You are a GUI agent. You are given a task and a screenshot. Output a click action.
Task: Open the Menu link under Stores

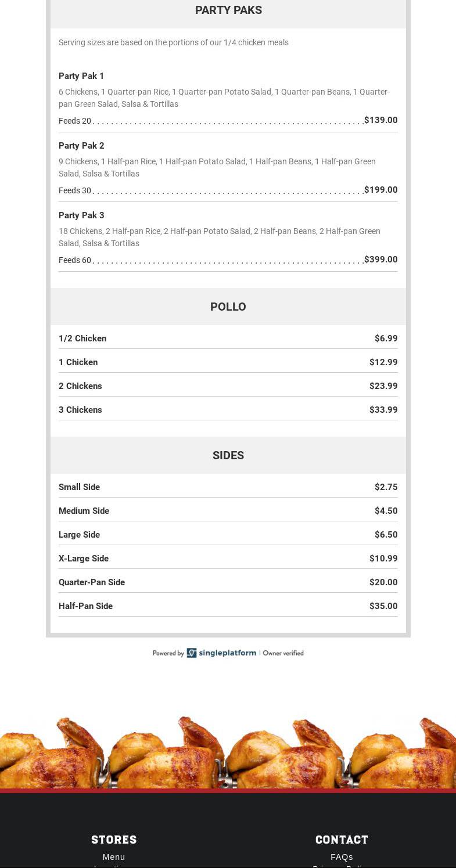114,857
